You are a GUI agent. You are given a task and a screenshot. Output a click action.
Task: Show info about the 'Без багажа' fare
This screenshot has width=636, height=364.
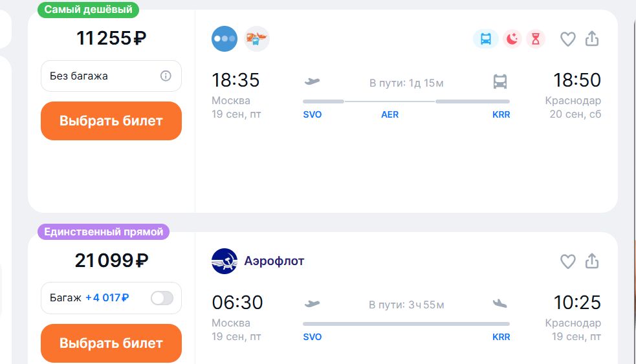coord(166,76)
